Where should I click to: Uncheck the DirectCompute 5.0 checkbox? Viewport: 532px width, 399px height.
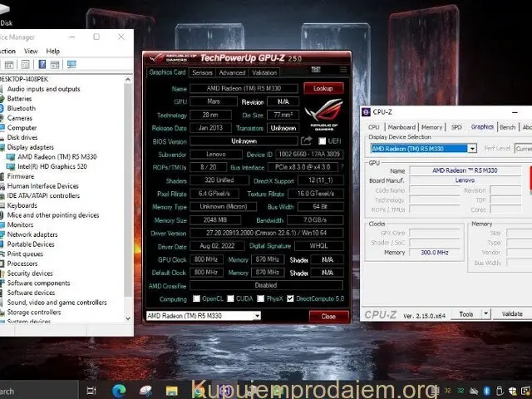(x=290, y=298)
